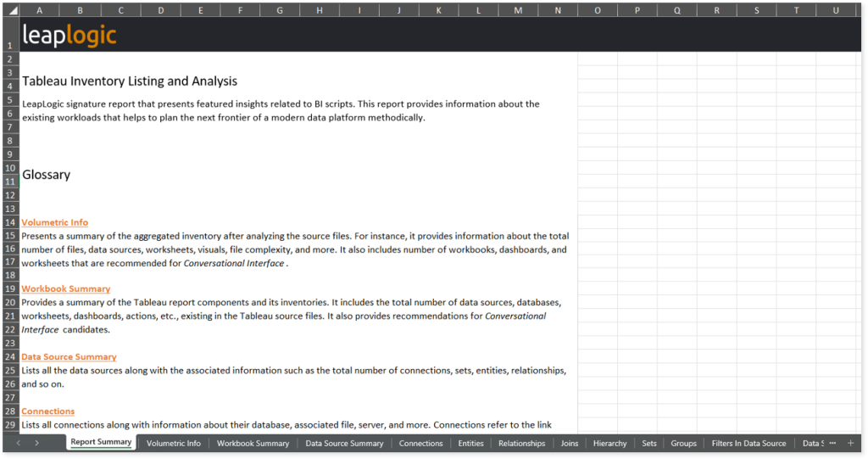Click the Glossary heading
The image size is (868, 459).
pyautogui.click(x=46, y=175)
